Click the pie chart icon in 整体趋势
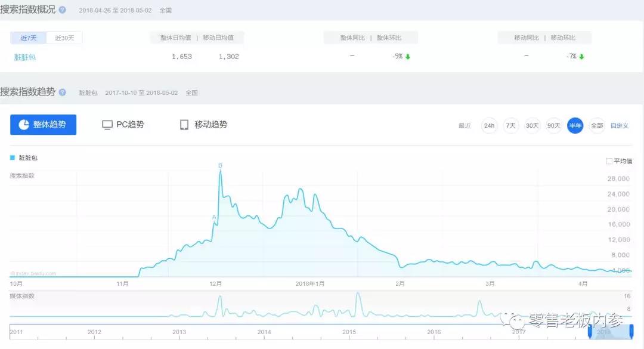 coord(24,125)
